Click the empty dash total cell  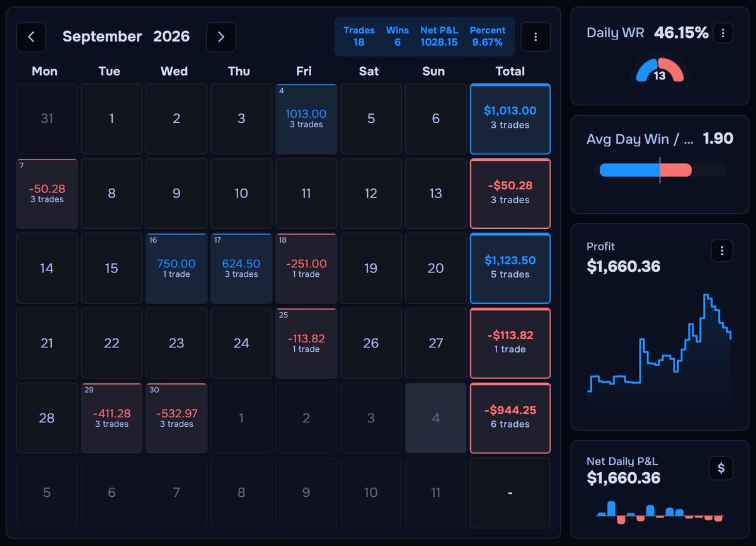(x=510, y=493)
